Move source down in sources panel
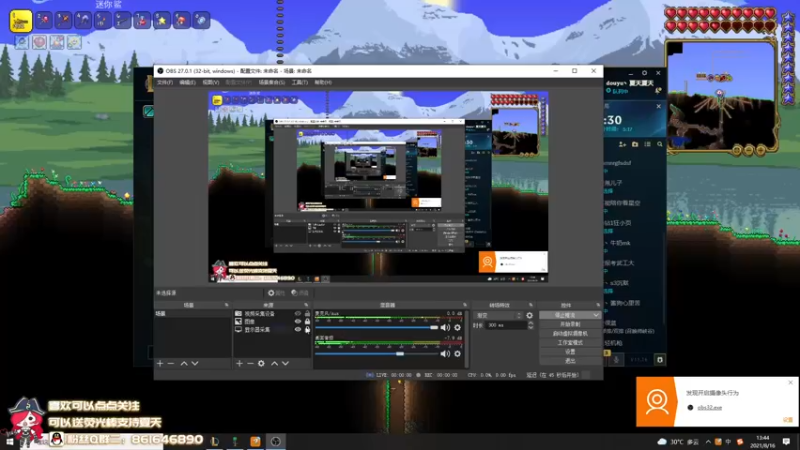The image size is (800, 450). point(286,363)
